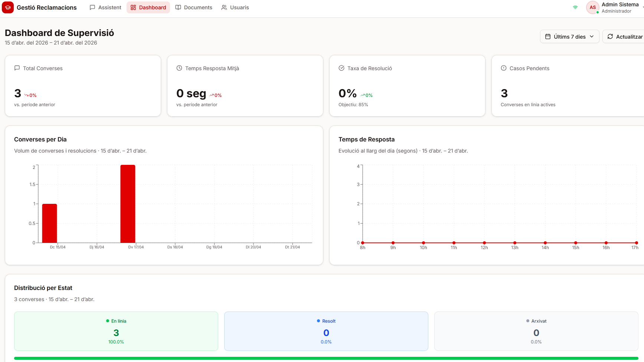Click the checkmark icon on Taxa de Resolució card
This screenshot has width=644, height=362.
coord(341,68)
